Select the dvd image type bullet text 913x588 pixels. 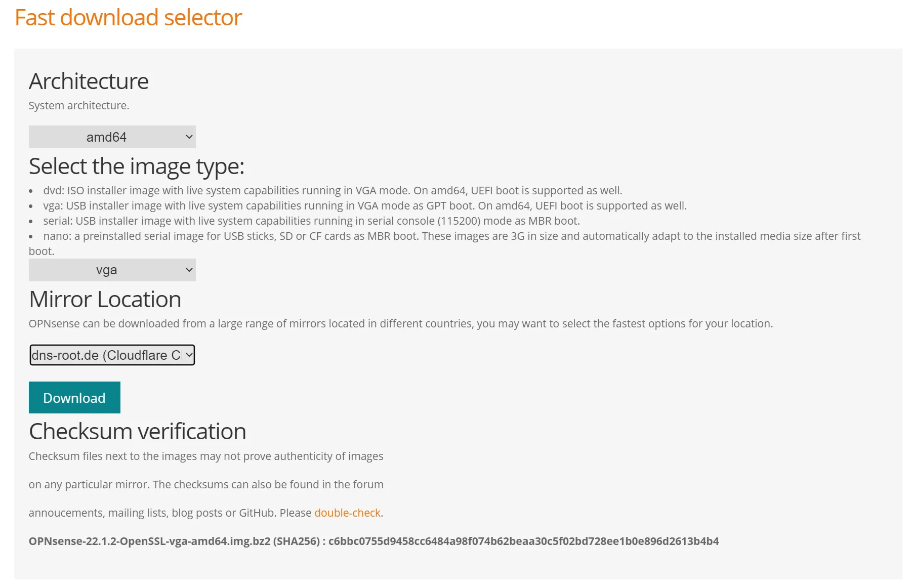331,191
